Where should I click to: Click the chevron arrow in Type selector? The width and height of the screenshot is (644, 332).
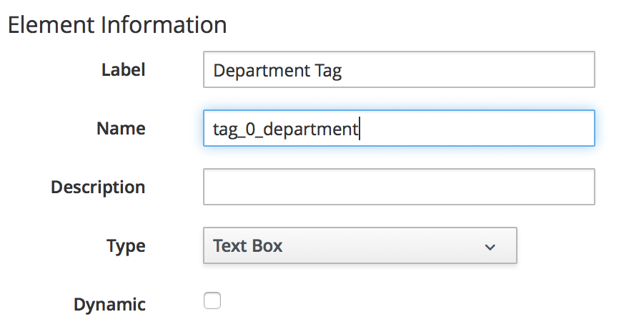[490, 247]
